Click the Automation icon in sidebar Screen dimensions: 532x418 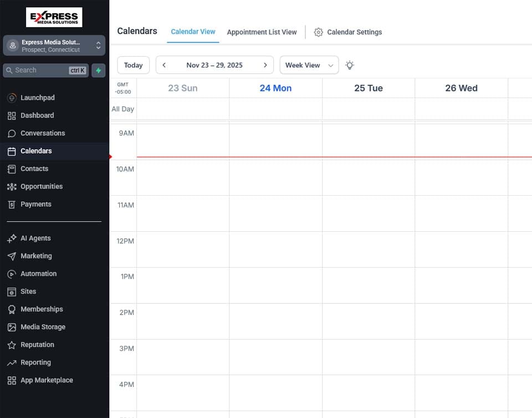12,274
